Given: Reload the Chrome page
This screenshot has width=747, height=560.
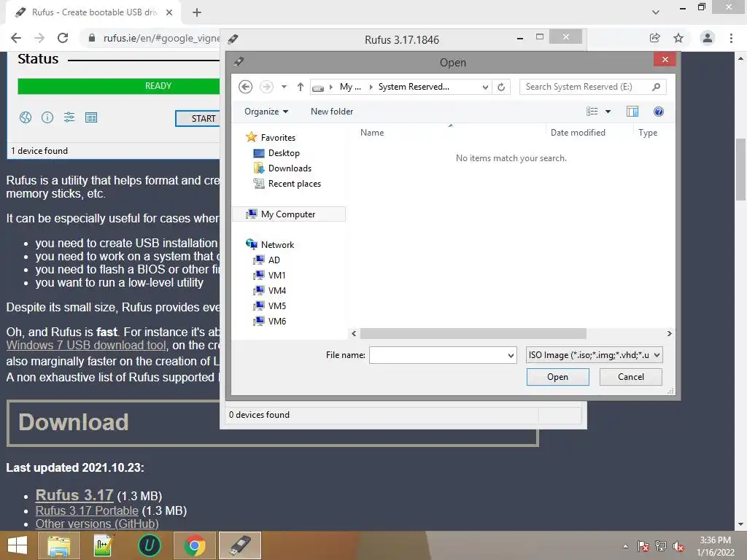Looking at the screenshot, I should 63,38.
